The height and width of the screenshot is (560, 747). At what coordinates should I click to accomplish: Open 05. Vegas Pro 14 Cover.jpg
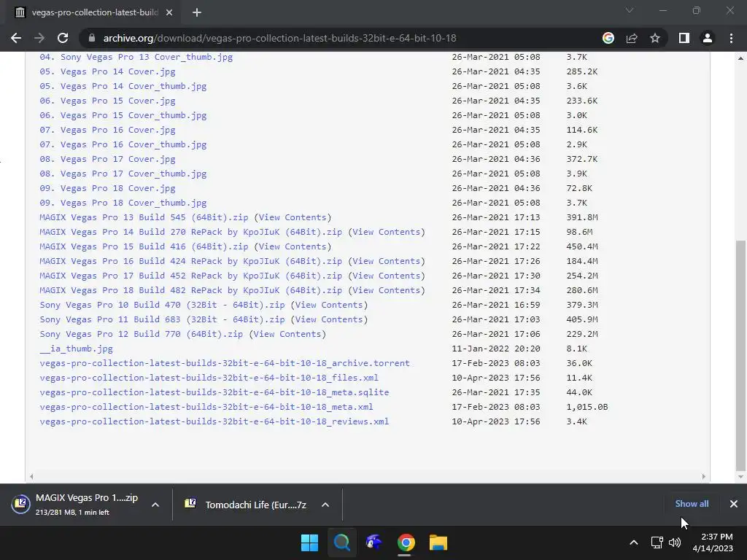(107, 71)
